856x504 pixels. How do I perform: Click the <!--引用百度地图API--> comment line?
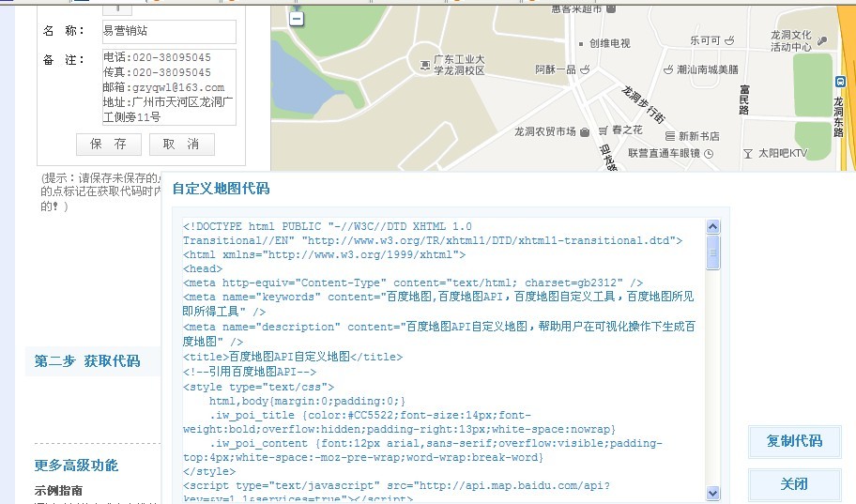tap(250, 372)
